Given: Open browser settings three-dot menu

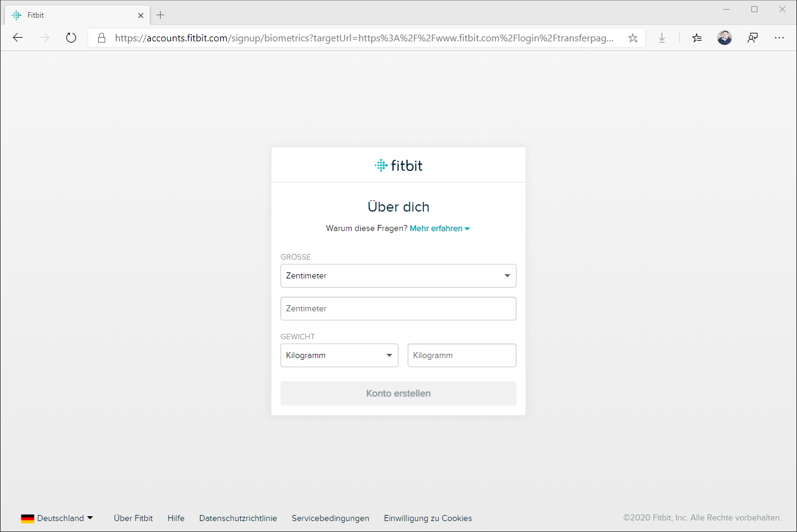Looking at the screenshot, I should 779,38.
